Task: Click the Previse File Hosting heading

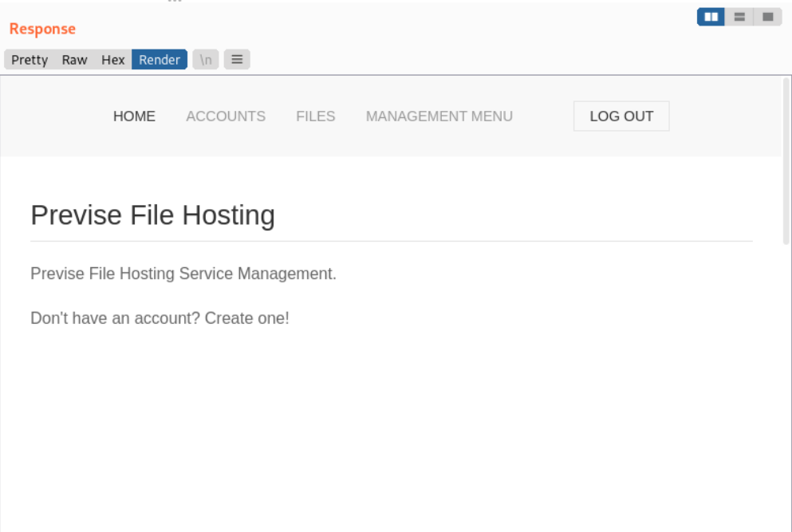Action: [153, 215]
